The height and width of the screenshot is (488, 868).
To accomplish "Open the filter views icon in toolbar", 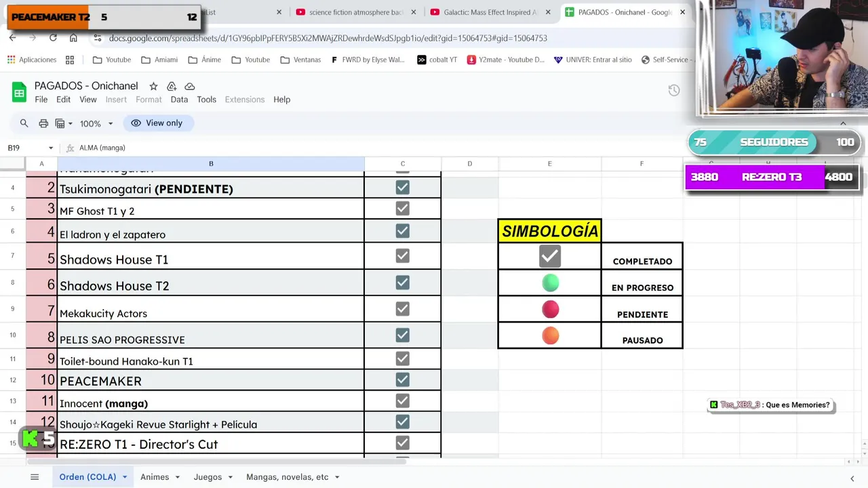I will (x=60, y=123).
